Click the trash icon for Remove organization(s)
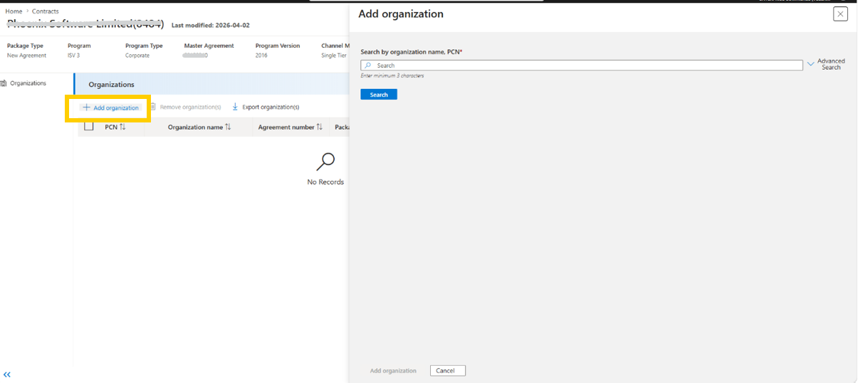Image resolution: width=868 pixels, height=383 pixels. tap(153, 107)
